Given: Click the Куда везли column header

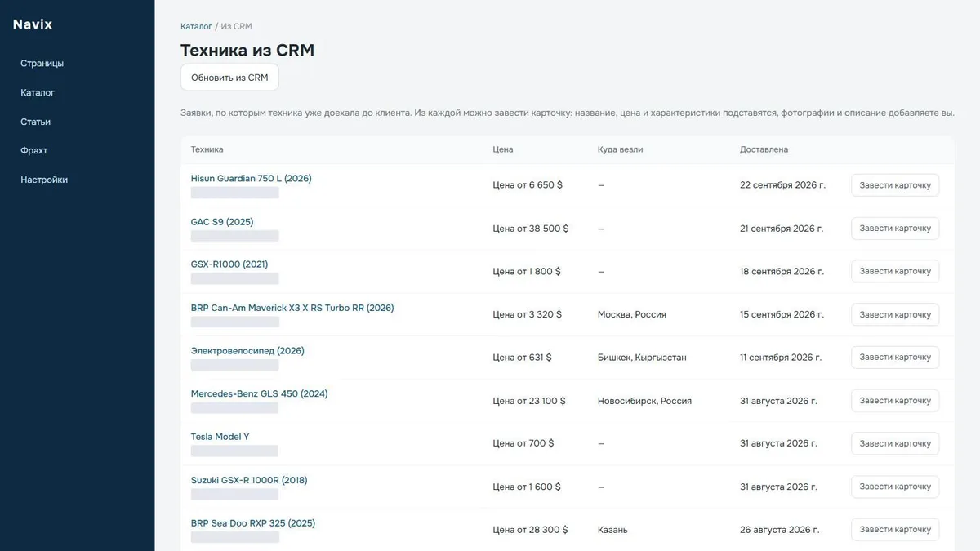Looking at the screenshot, I should tap(620, 149).
